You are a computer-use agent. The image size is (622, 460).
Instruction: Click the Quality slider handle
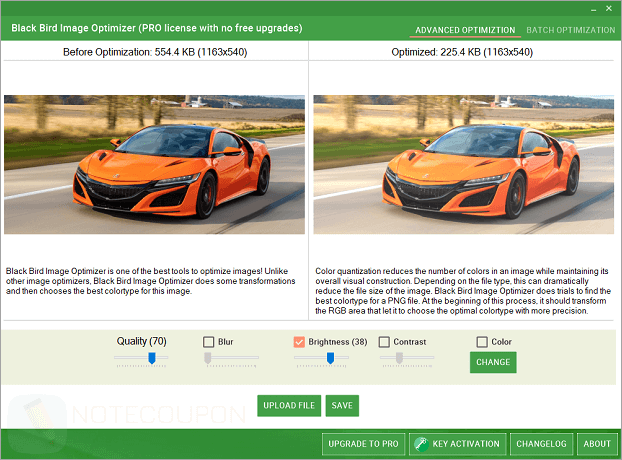tap(152, 358)
